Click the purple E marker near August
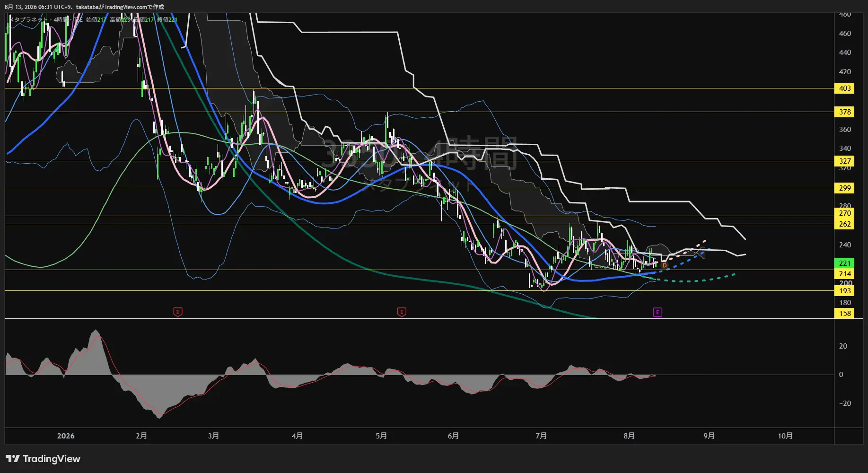Viewport: 868px width, 473px height. [658, 312]
